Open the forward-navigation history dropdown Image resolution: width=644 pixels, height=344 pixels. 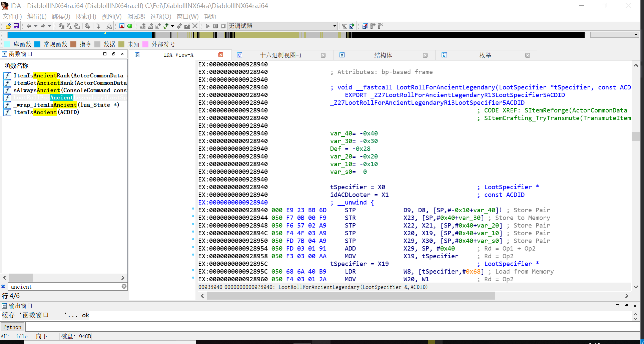[50, 26]
